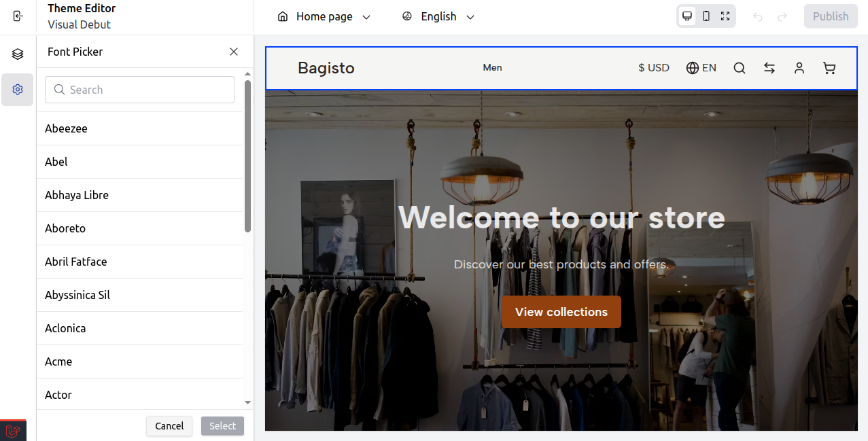Image resolution: width=868 pixels, height=441 pixels.
Task: Open the layers panel icon
Action: pyautogui.click(x=18, y=54)
